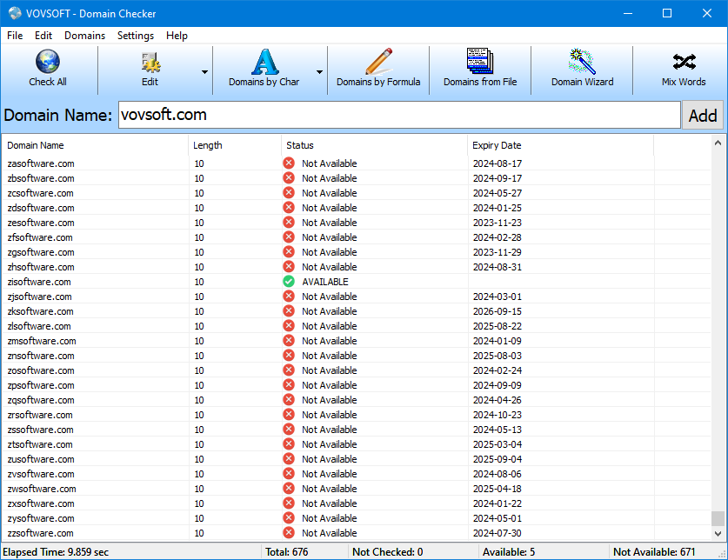
Task: Click the Available: 5 status entry
Action: 509,551
